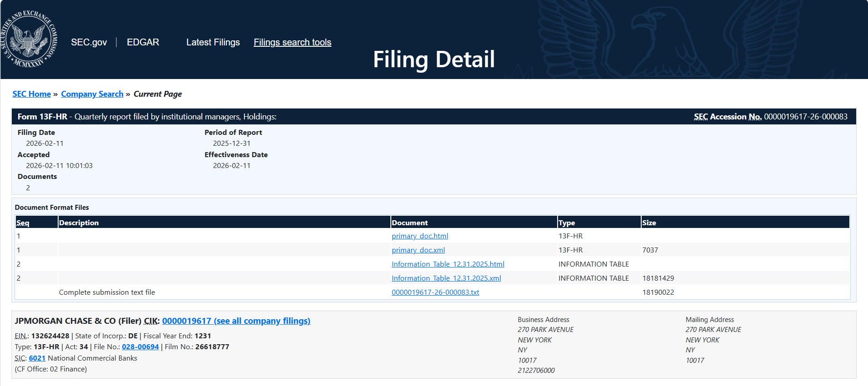Open File No. 028-00694 link

[x=140, y=347]
